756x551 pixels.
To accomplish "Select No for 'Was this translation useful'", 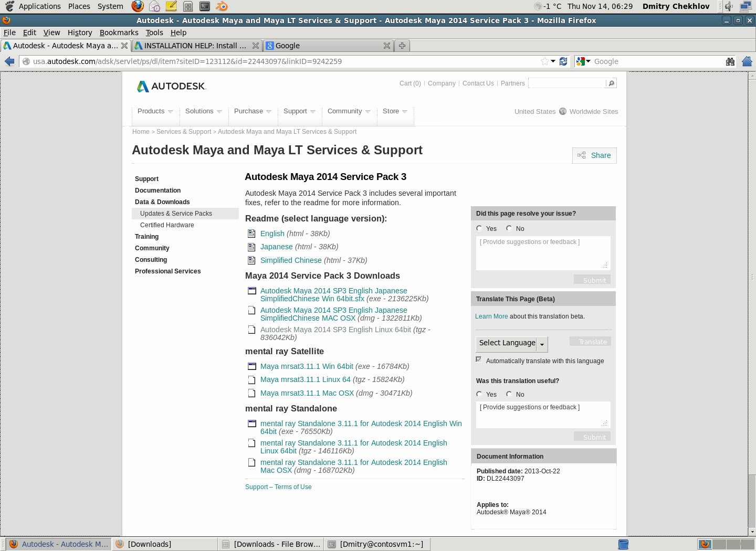I will 509,394.
